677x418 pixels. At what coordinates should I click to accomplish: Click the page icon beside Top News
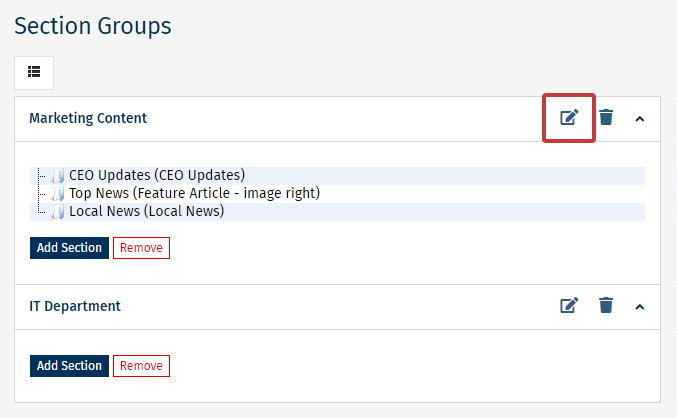[58, 195]
